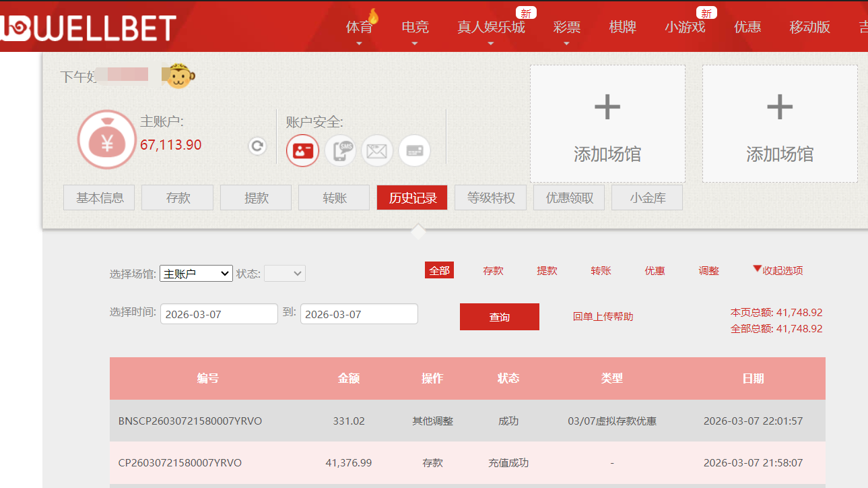Viewport: 868px width, 488px height.
Task: Click the bank card security icon
Action: [414, 150]
